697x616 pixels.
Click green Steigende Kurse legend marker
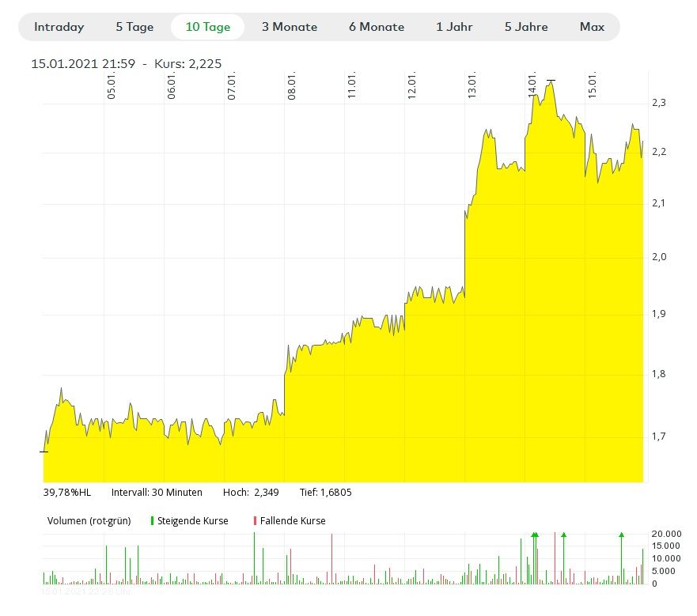pos(152,521)
